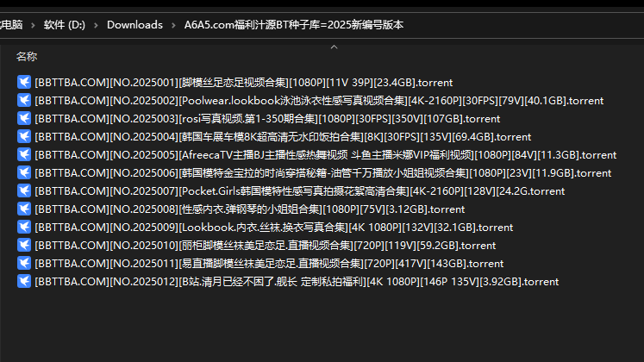
Task: Click the torrent icon of file NO.2025012
Action: point(24,282)
